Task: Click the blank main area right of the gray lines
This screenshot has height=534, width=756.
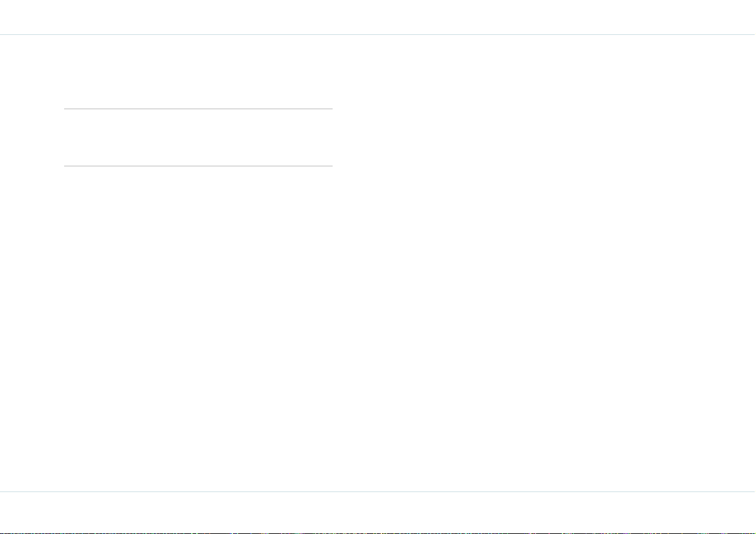Action: pos(545,263)
